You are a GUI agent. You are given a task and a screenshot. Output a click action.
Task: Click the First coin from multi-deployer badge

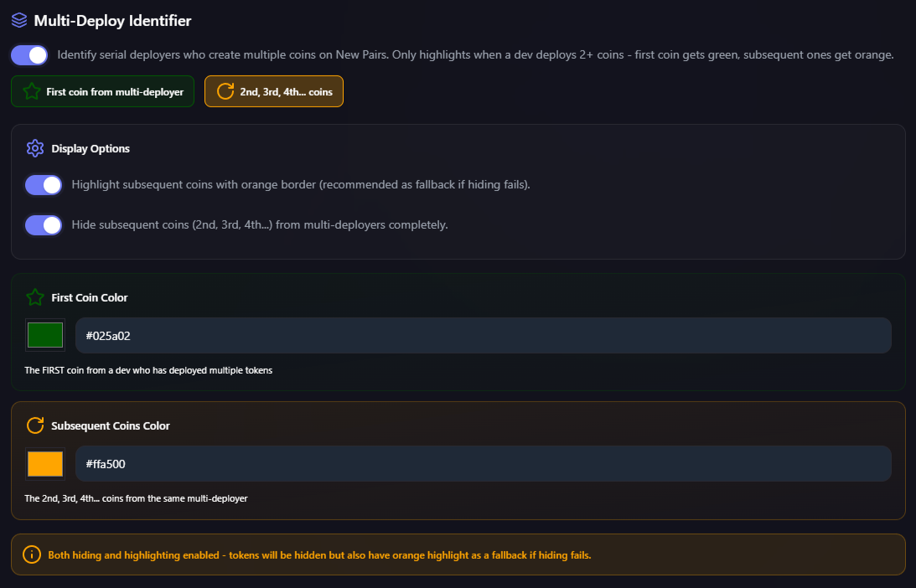103,92
